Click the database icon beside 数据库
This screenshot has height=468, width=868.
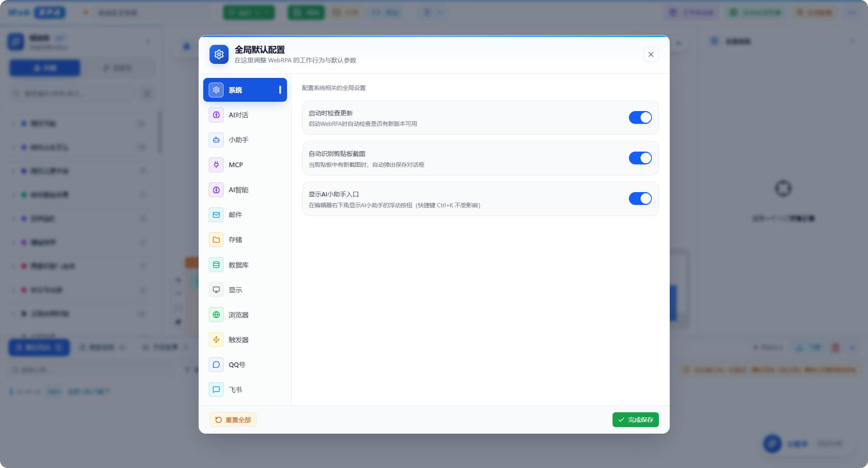[x=216, y=265]
